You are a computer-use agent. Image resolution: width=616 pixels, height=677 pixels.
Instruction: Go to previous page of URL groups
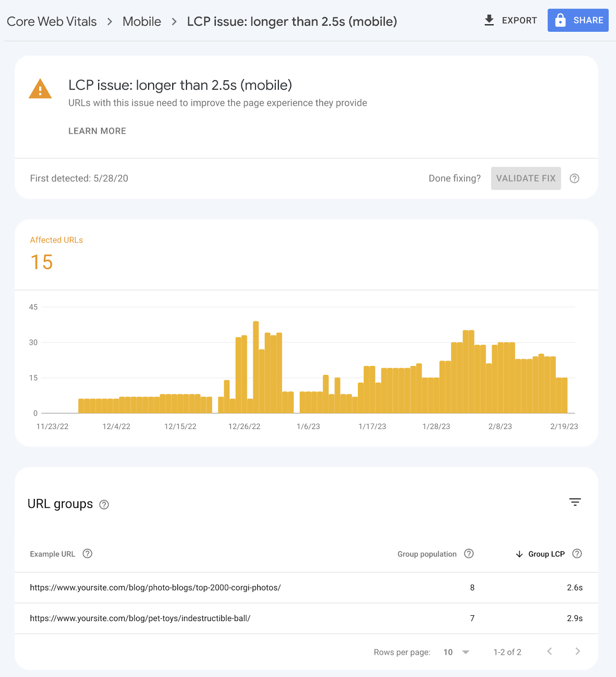[x=550, y=652]
